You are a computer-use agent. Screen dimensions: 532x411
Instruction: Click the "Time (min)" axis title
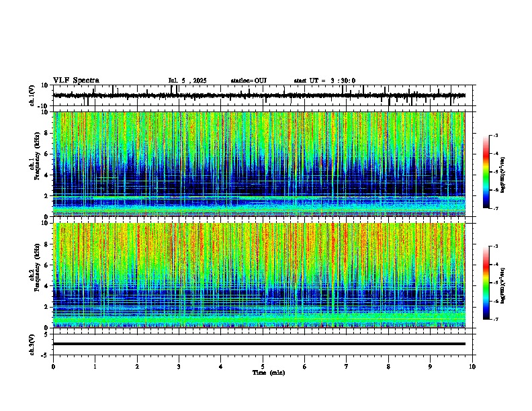tap(269, 373)
